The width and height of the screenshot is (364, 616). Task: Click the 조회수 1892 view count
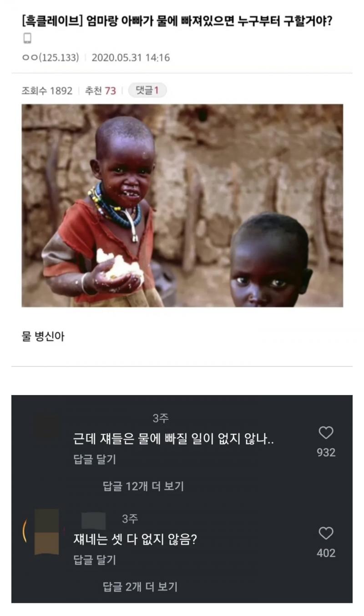[47, 91]
